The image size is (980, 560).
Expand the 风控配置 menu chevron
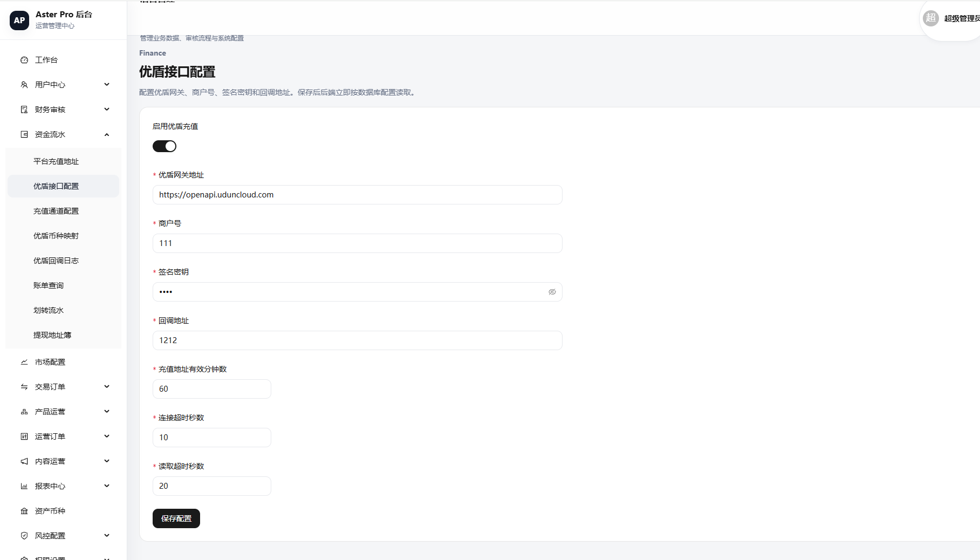[x=107, y=535]
